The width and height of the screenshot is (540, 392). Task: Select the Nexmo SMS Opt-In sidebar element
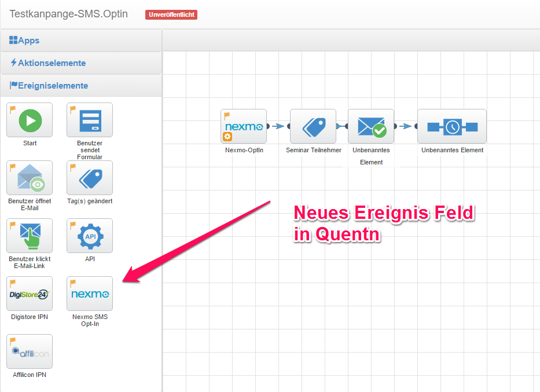tap(90, 294)
